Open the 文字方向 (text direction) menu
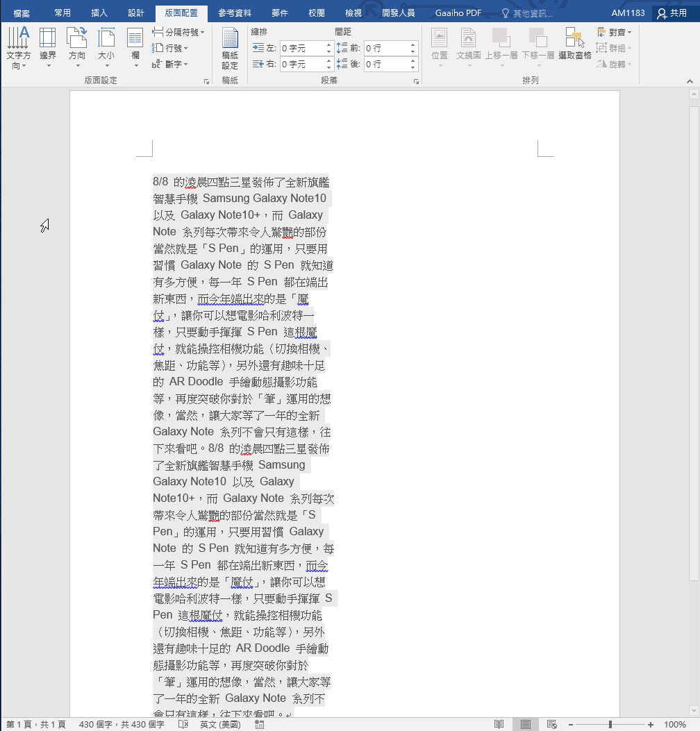Viewport: 700px width, 731px height. point(19,49)
